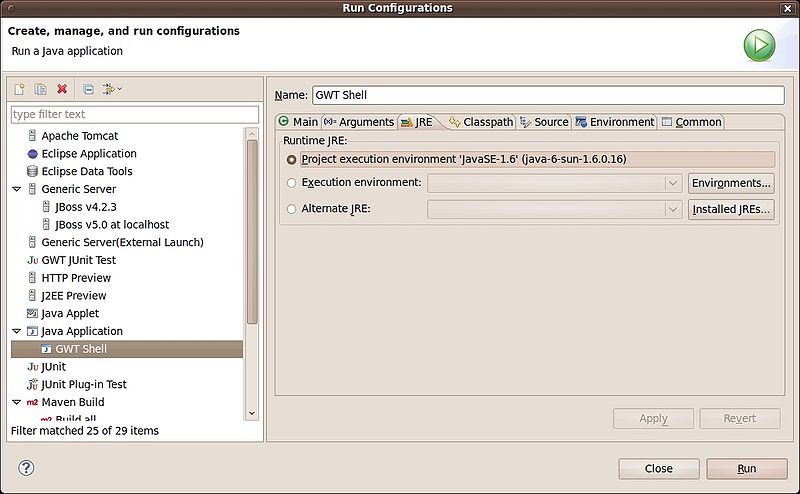The image size is (800, 494).
Task: Click the green Run play icon in header
Action: [759, 45]
